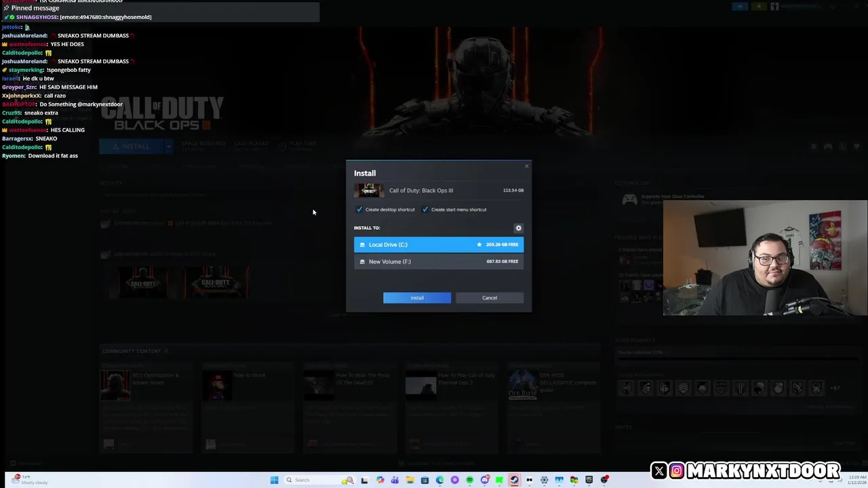Click the Black Ops III game thumbnail in dialog
Viewport: 868px width, 488px height.
(x=368, y=190)
